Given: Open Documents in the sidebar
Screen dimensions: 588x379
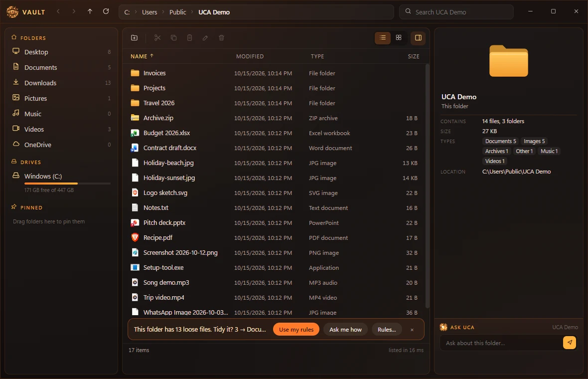Looking at the screenshot, I should pos(61,67).
